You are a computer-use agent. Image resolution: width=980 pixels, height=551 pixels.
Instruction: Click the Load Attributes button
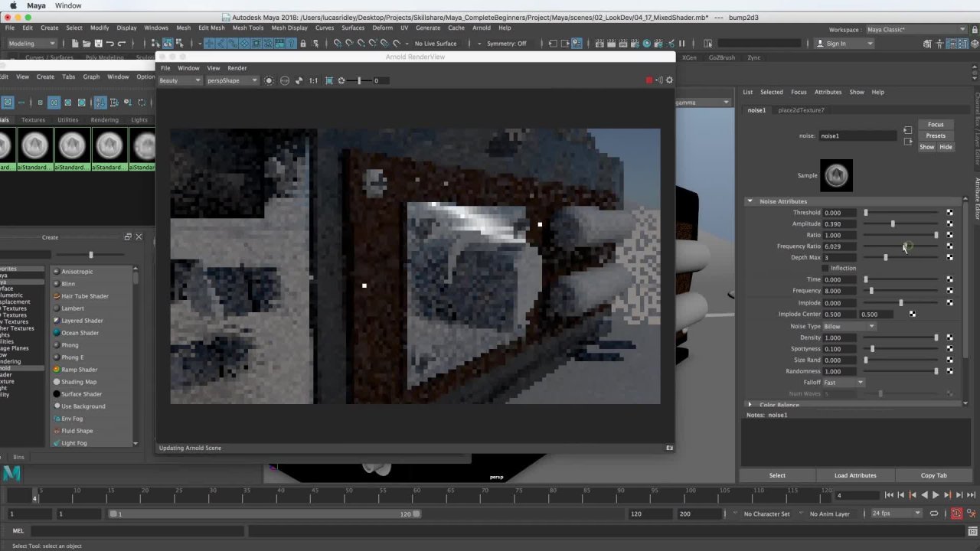855,475
